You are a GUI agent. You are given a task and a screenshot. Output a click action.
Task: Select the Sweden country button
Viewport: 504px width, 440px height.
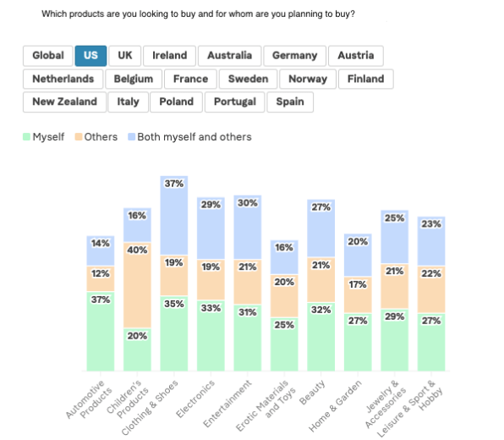click(x=248, y=79)
